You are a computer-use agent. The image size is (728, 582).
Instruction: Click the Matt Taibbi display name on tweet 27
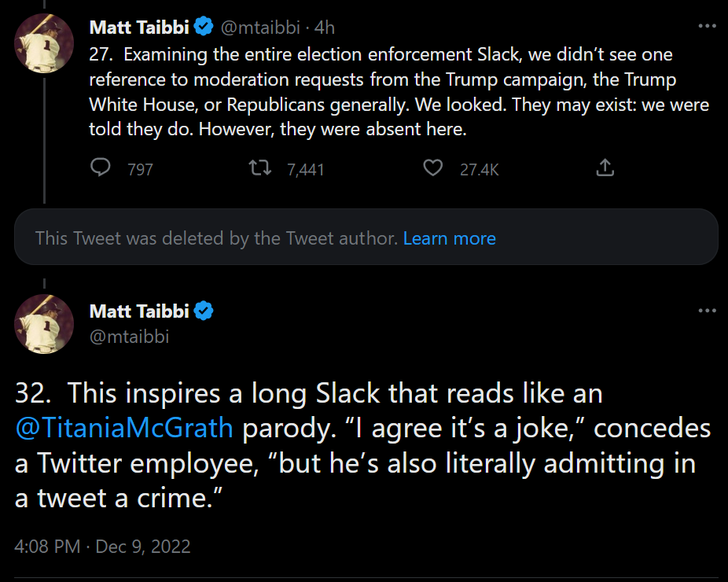tap(139, 28)
